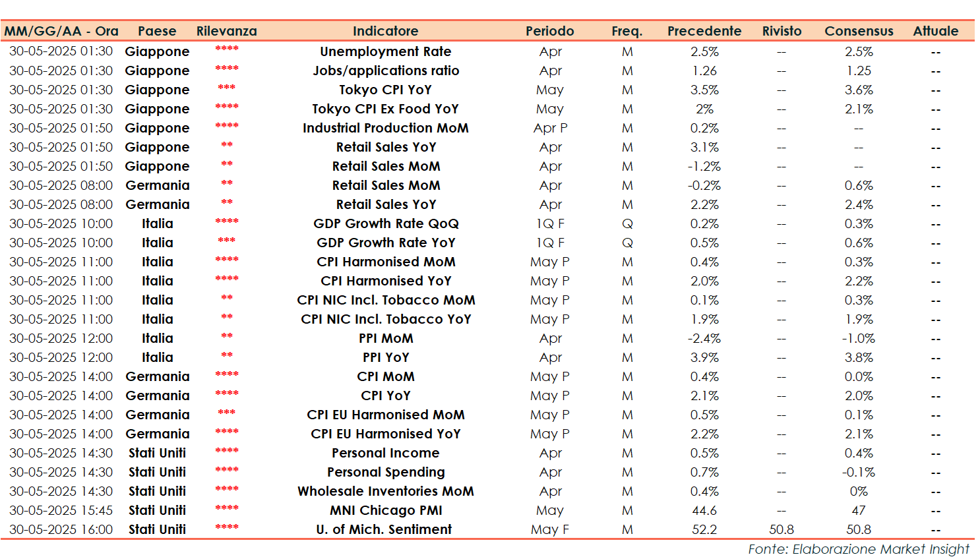The height and width of the screenshot is (559, 980).
Task: Select the Attuale column header
Action: (935, 31)
